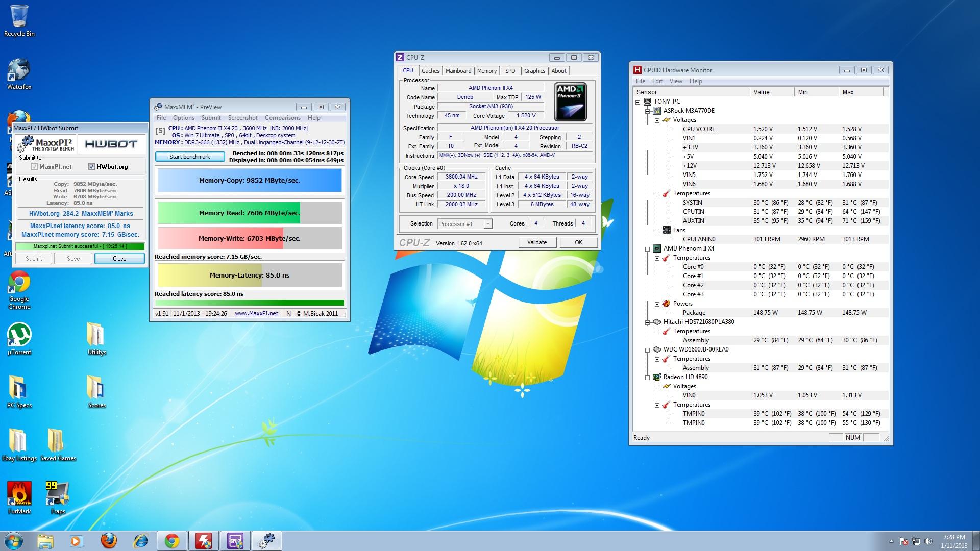Toggle the HWbot.org submit checkbox
The image size is (980, 551).
click(91, 167)
